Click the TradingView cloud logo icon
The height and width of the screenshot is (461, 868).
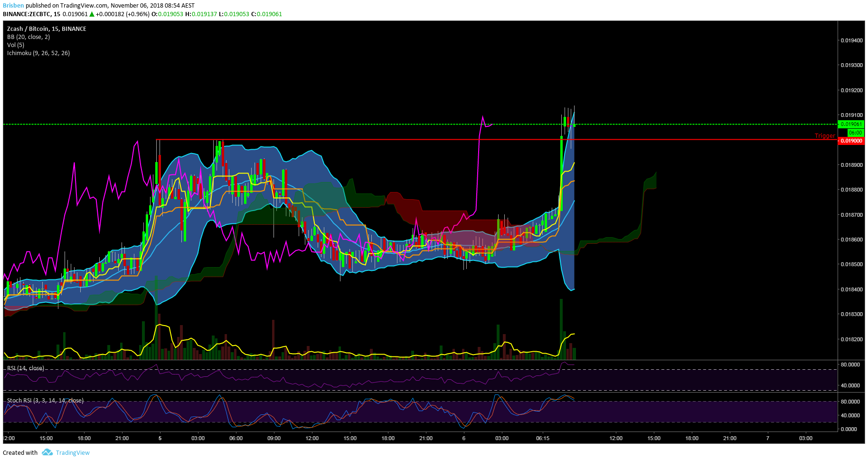47,452
